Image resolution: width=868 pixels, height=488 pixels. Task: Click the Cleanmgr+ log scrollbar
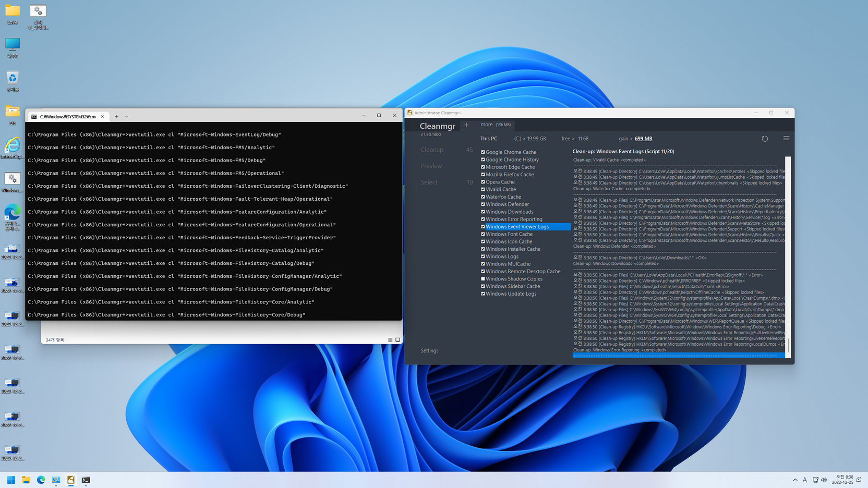(788, 257)
